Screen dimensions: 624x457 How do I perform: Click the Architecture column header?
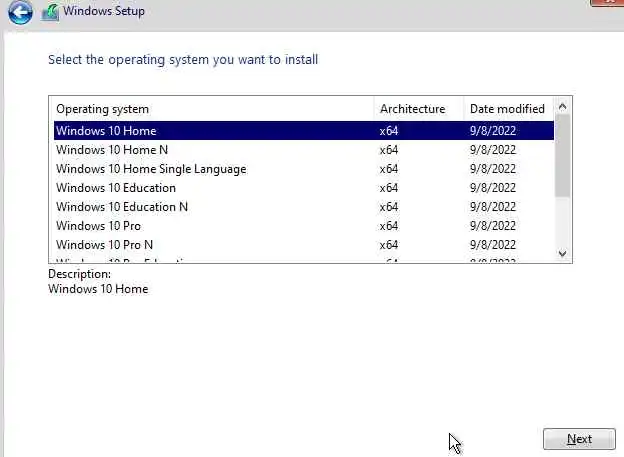point(419,109)
